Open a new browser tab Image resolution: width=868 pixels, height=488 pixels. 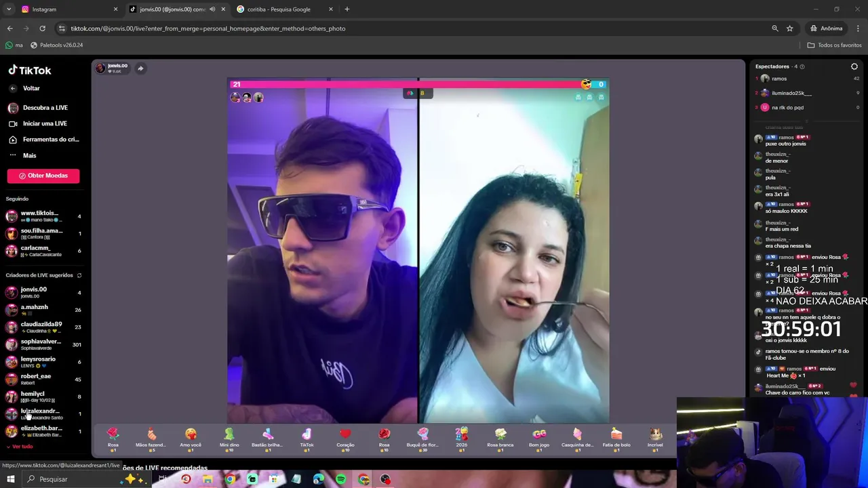(x=347, y=9)
